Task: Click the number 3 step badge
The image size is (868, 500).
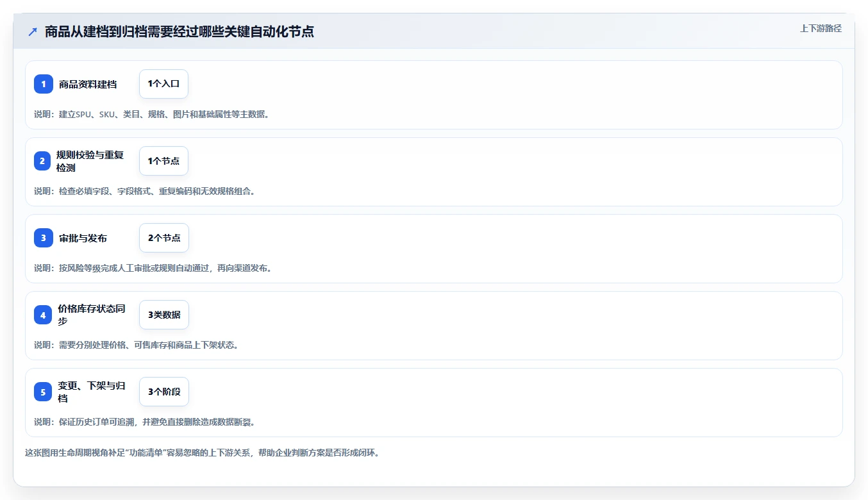Action: pos(43,238)
